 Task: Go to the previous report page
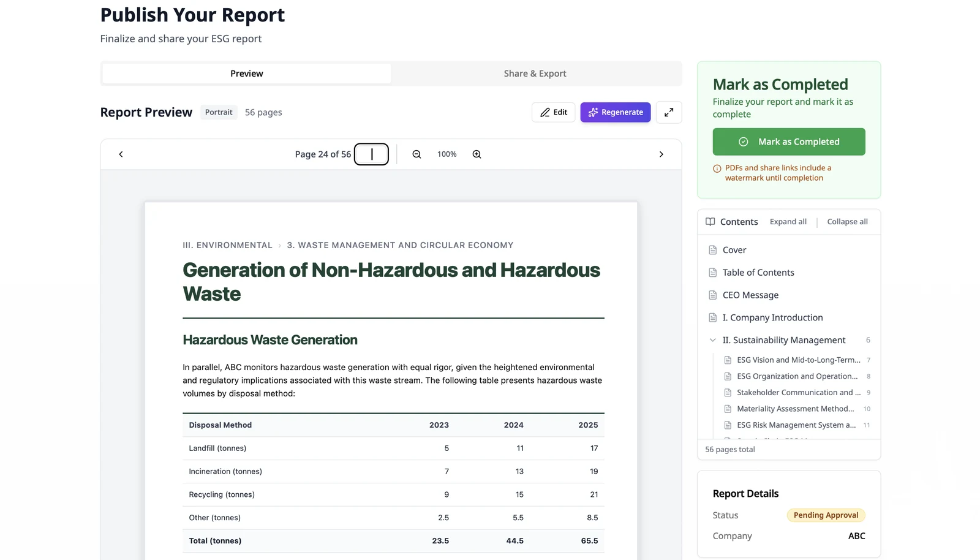click(x=121, y=154)
